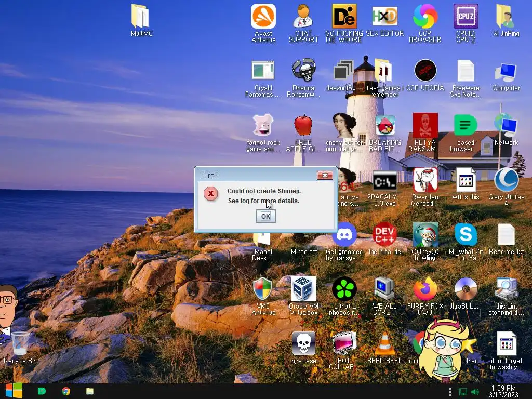Click the 'Could not create Shimeji.' text
Viewport: 532px width, 399px height.
tap(264, 191)
